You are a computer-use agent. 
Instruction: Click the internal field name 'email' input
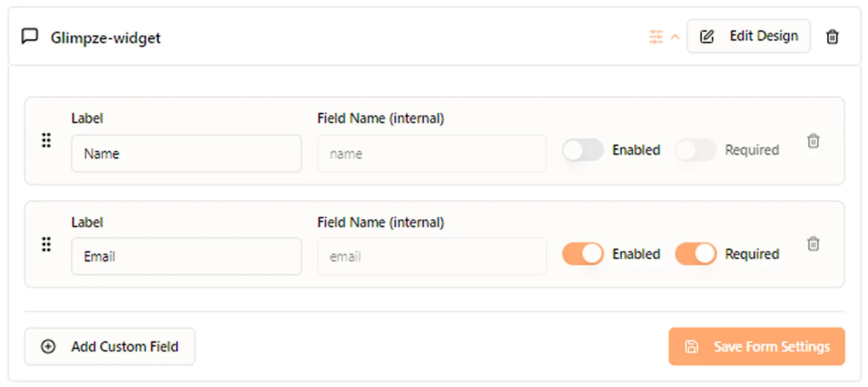click(x=432, y=256)
